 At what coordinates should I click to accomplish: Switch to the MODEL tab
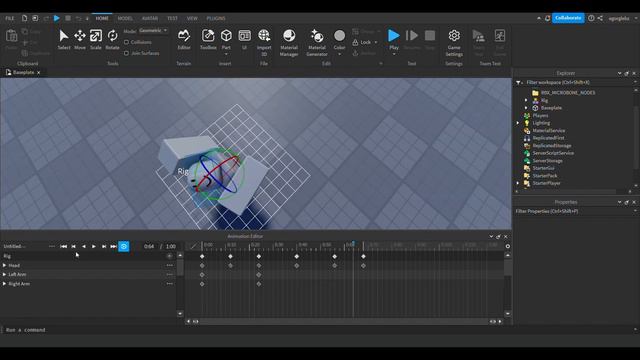(x=125, y=18)
